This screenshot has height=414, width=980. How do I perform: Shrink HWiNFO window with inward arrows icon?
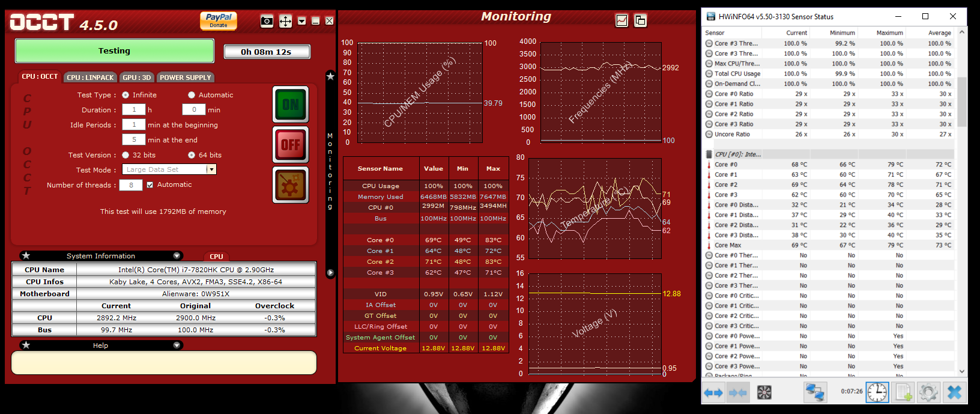pos(737,393)
